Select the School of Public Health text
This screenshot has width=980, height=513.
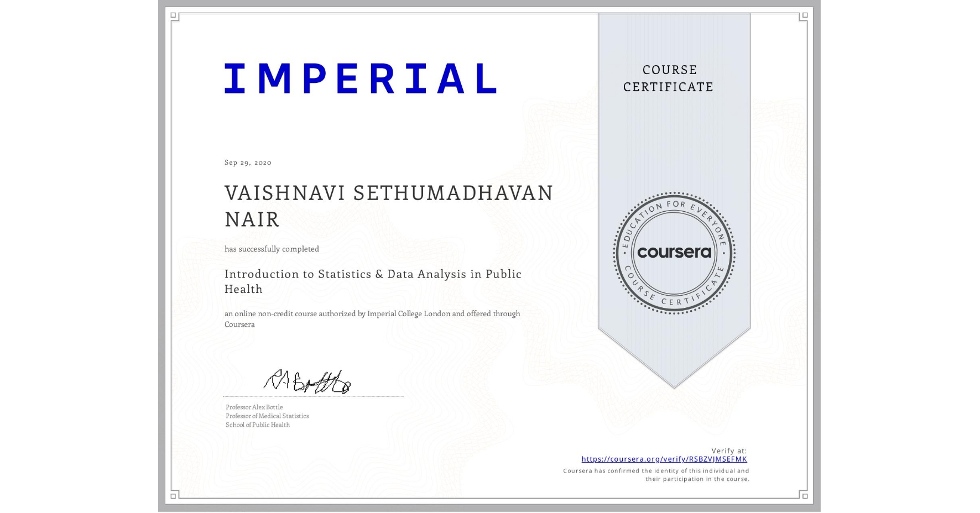pos(257,425)
